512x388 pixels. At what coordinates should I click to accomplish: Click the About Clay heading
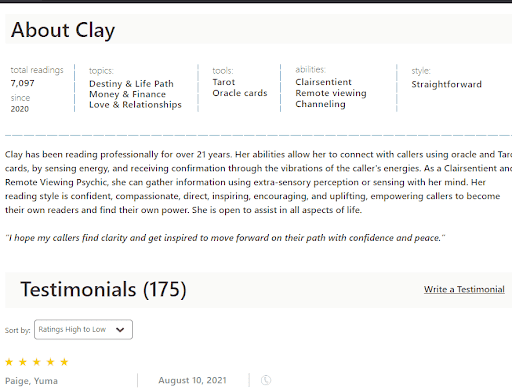(63, 30)
